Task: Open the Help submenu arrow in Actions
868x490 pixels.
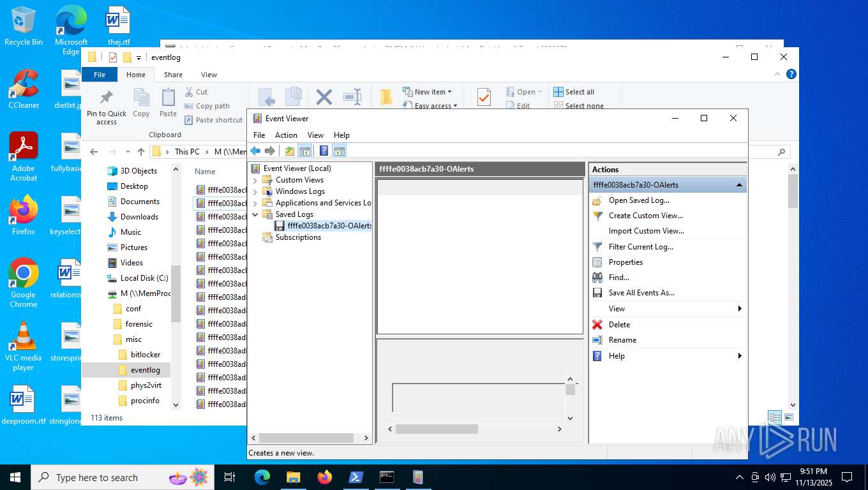Action: 740,356
